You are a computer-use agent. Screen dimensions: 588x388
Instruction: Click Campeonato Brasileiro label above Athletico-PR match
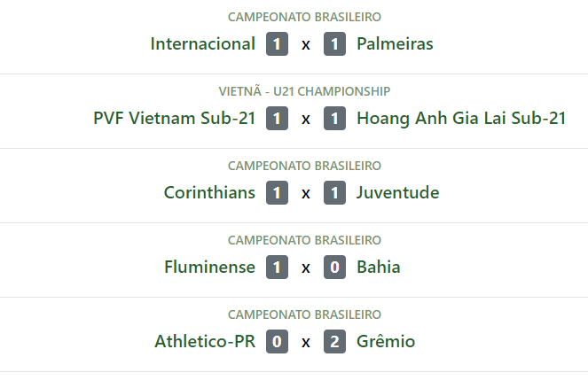304,314
